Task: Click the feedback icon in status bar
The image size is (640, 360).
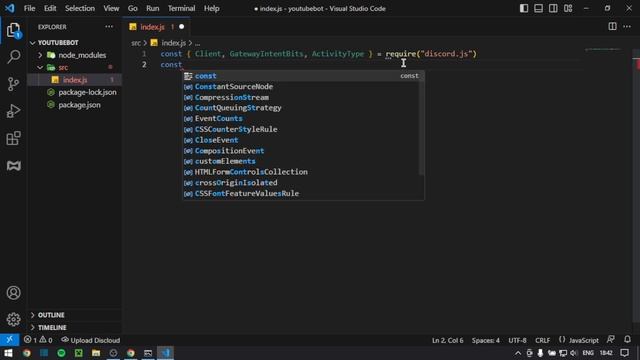Action: [x=611, y=340]
